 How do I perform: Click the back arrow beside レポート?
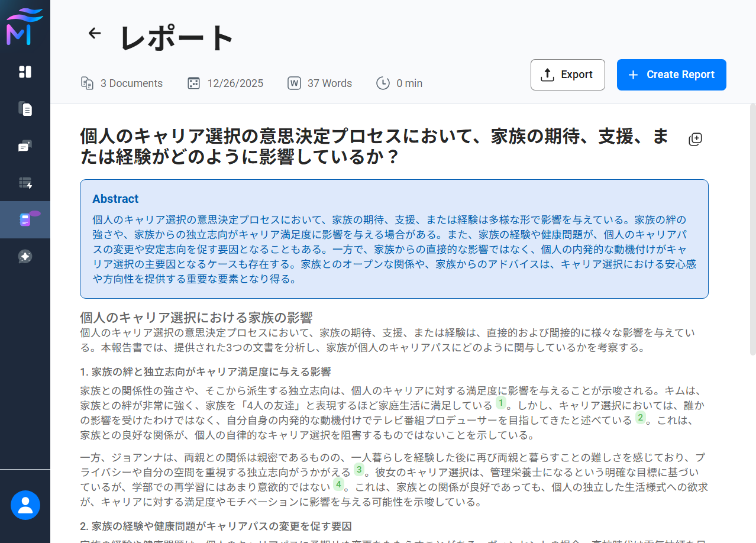coord(95,33)
